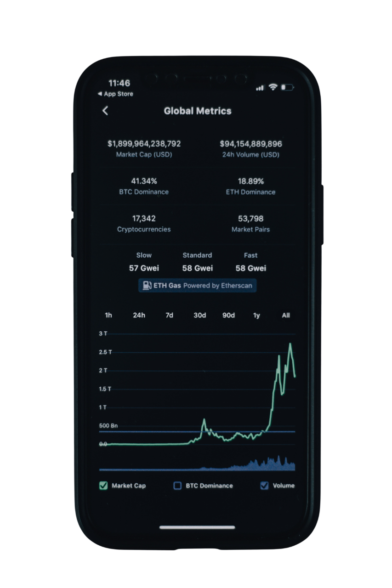The image size is (392, 588).
Task: Enable the BTC Dominance checkbox
Action: [x=177, y=486]
